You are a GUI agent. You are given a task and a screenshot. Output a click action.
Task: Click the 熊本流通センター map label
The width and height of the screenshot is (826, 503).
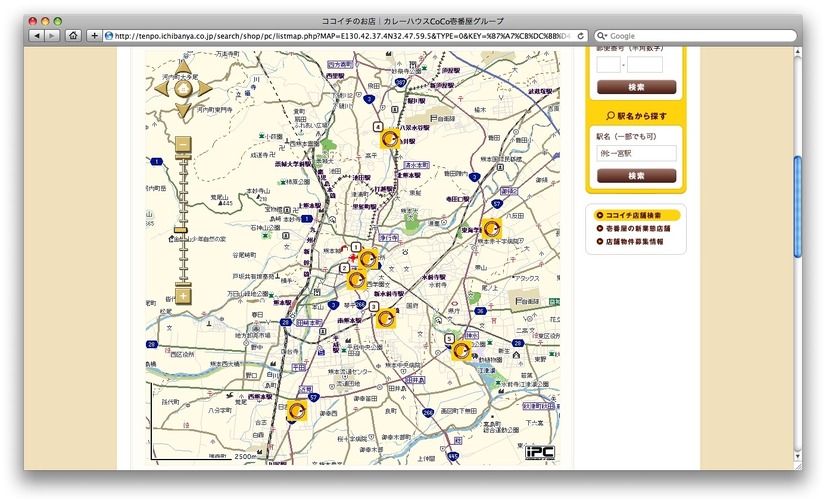[350, 372]
